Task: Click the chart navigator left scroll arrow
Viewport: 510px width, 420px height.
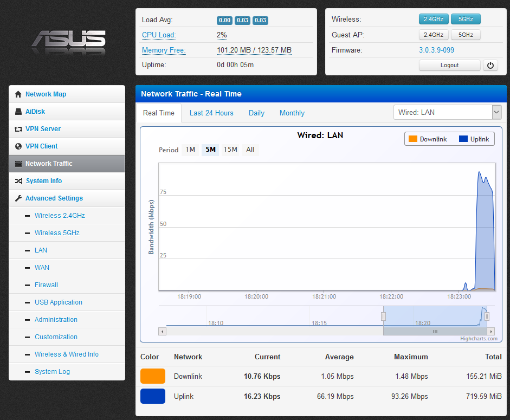Action: (162, 331)
